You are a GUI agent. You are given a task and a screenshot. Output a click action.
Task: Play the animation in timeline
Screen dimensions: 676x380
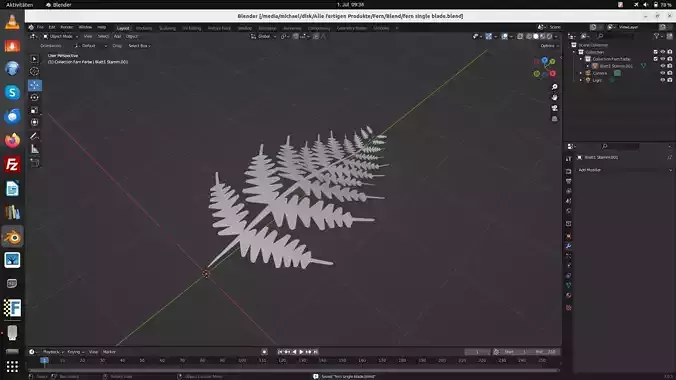(301, 352)
